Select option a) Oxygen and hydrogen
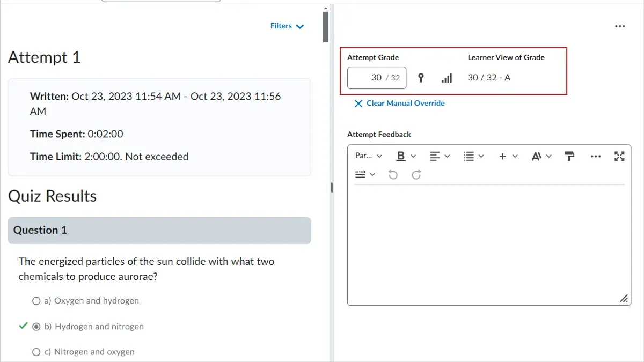This screenshot has height=362, width=644. (x=36, y=301)
